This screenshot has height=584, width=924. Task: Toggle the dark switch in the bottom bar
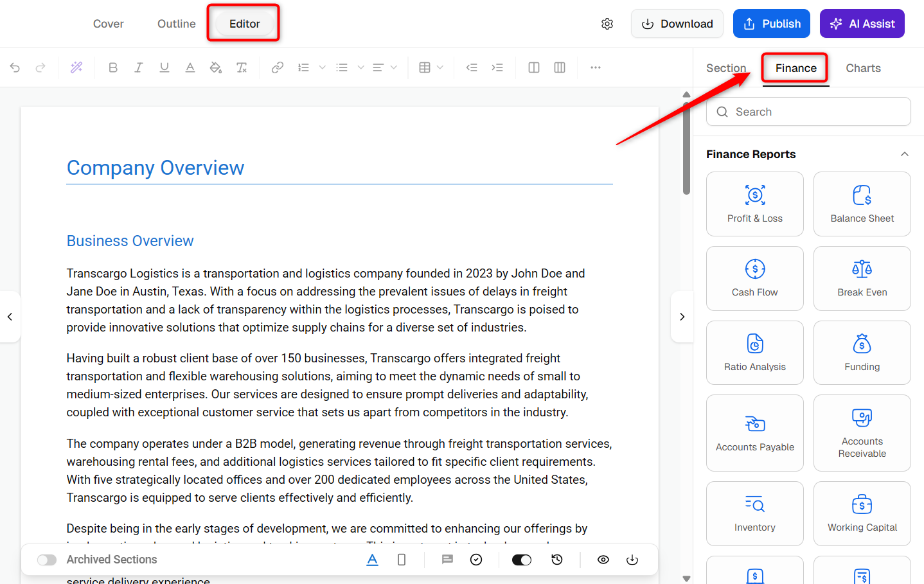522,560
